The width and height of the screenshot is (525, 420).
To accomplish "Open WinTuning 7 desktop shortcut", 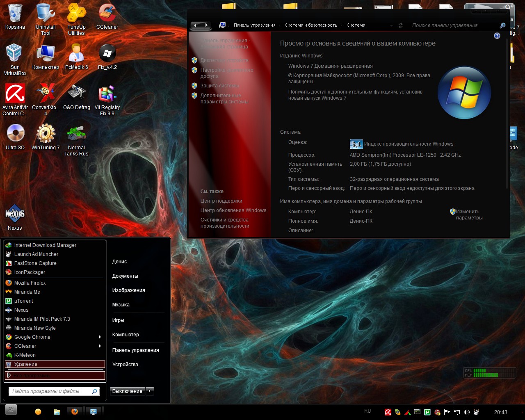I will point(46,137).
